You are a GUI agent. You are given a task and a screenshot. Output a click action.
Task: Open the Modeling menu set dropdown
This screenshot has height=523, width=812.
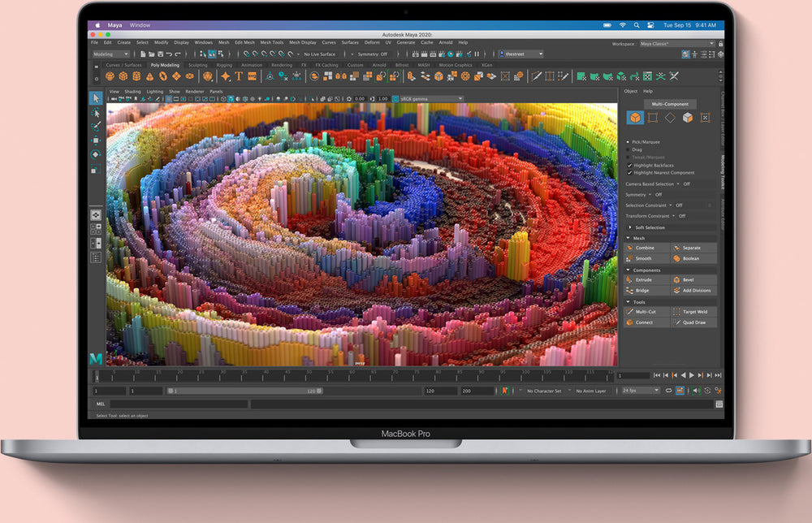[111, 54]
